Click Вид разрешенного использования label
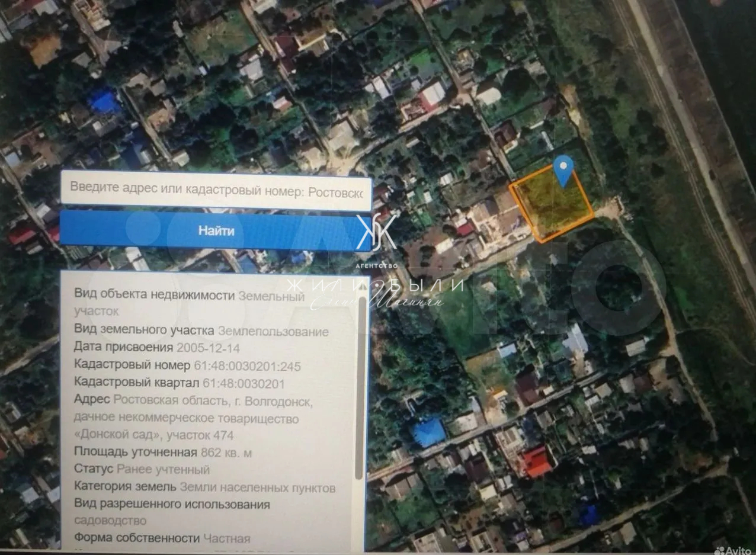 [x=172, y=505]
